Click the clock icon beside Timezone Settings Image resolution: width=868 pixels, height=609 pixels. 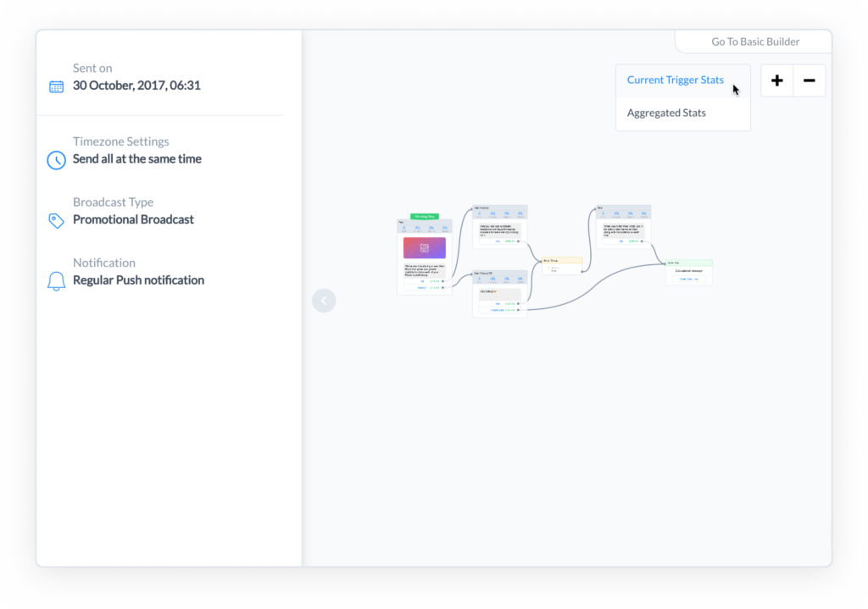[x=56, y=159]
